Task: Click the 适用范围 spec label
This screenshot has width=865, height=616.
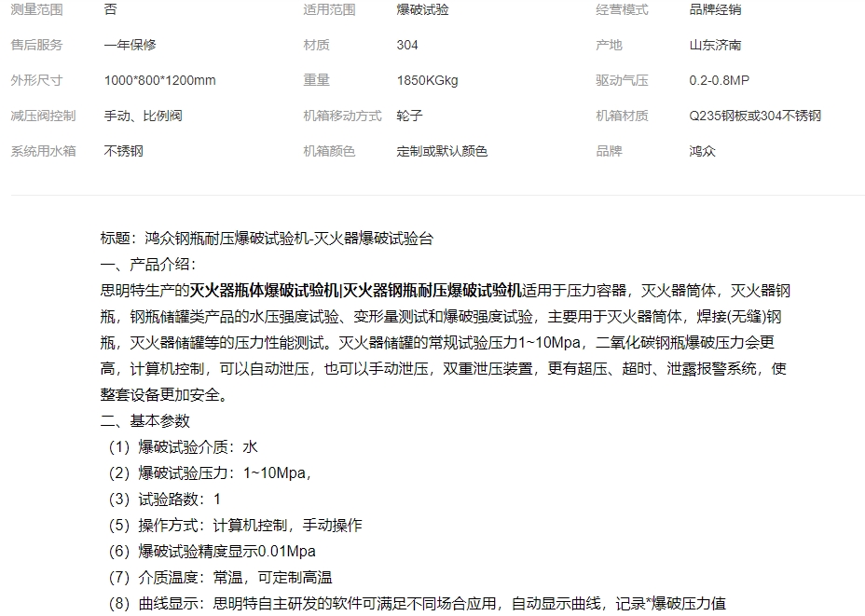Action: coord(329,9)
